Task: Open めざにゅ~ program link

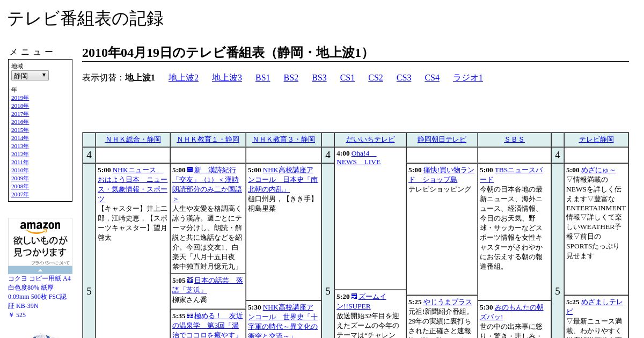Action: [598, 170]
